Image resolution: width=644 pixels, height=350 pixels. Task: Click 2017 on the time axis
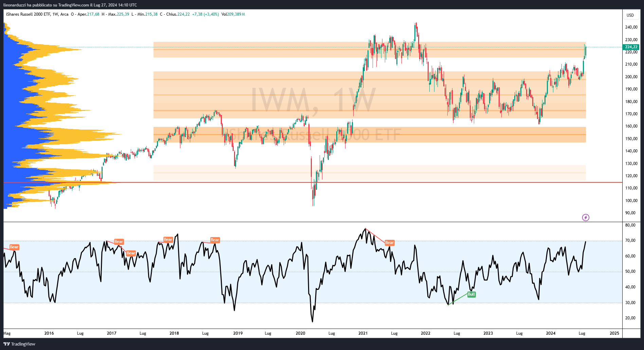point(112,333)
